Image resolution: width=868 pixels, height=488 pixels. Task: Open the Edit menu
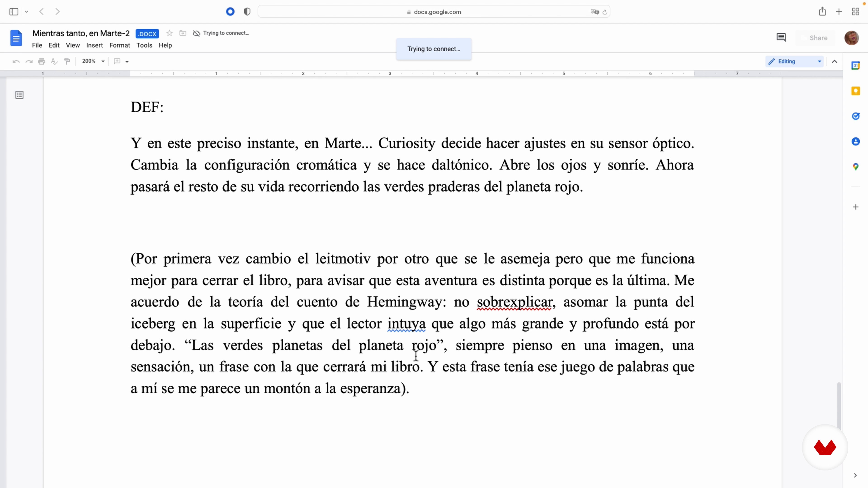coord(54,45)
